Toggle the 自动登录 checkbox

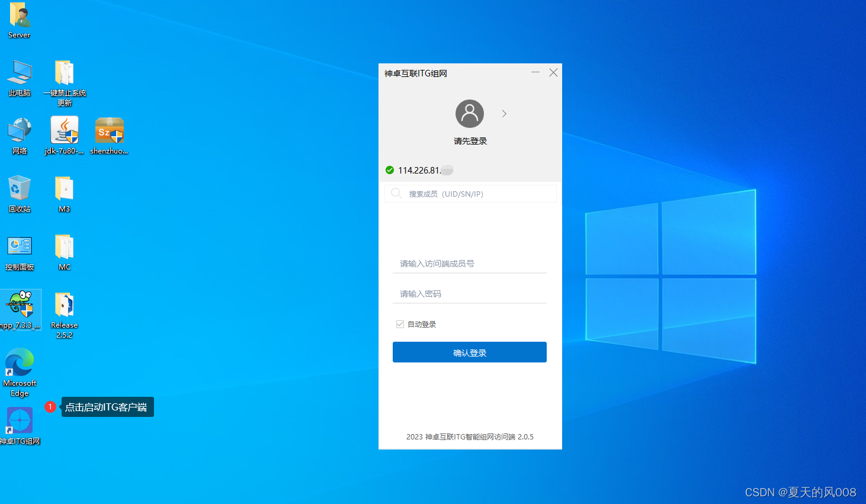(x=400, y=324)
